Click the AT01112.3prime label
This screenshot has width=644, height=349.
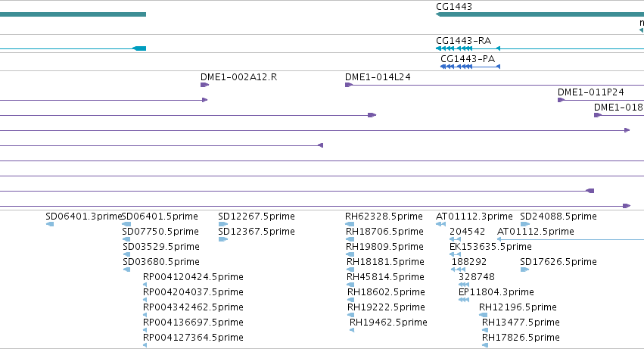[x=474, y=217]
